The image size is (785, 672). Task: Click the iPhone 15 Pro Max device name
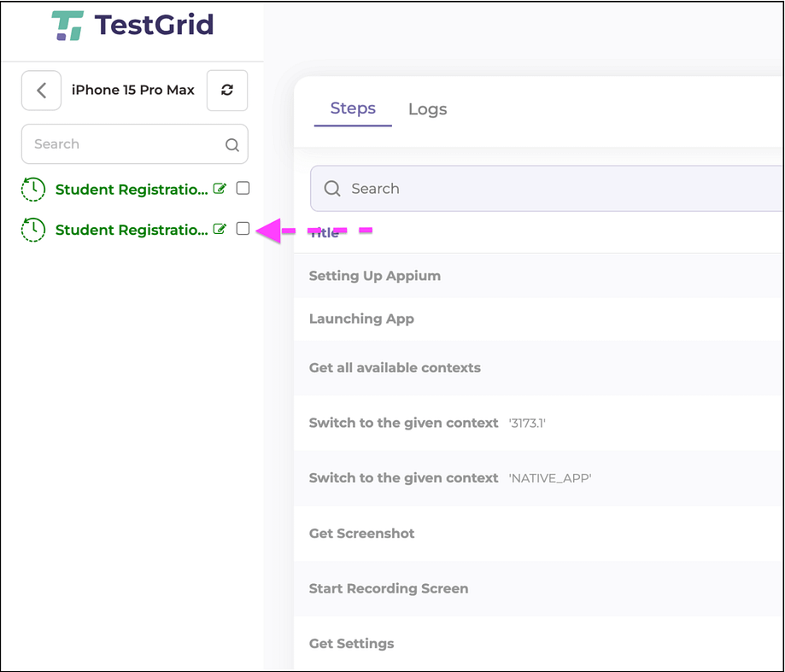tap(132, 90)
